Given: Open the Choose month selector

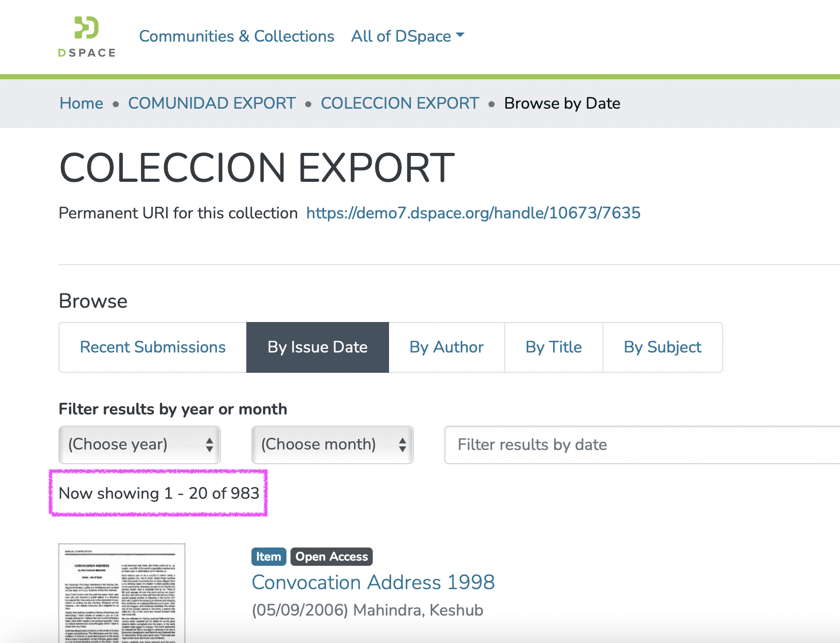Looking at the screenshot, I should pyautogui.click(x=332, y=444).
